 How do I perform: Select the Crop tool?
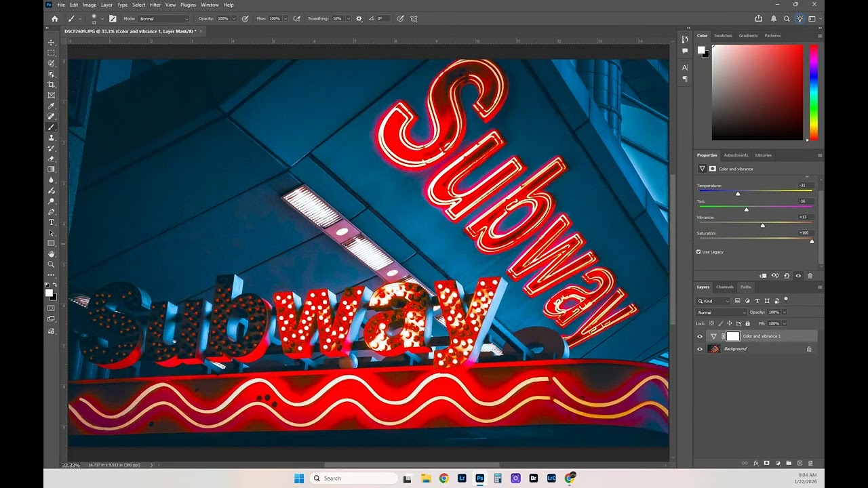click(51, 85)
